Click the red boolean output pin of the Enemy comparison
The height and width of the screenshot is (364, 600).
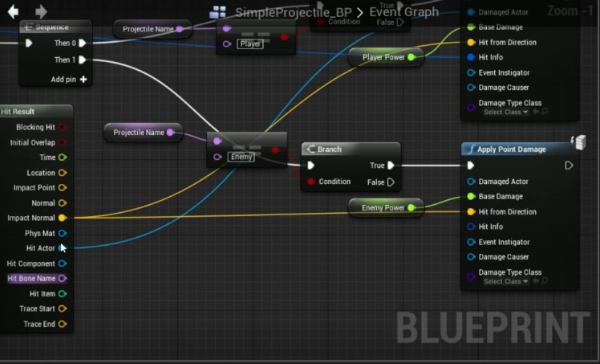tap(275, 150)
